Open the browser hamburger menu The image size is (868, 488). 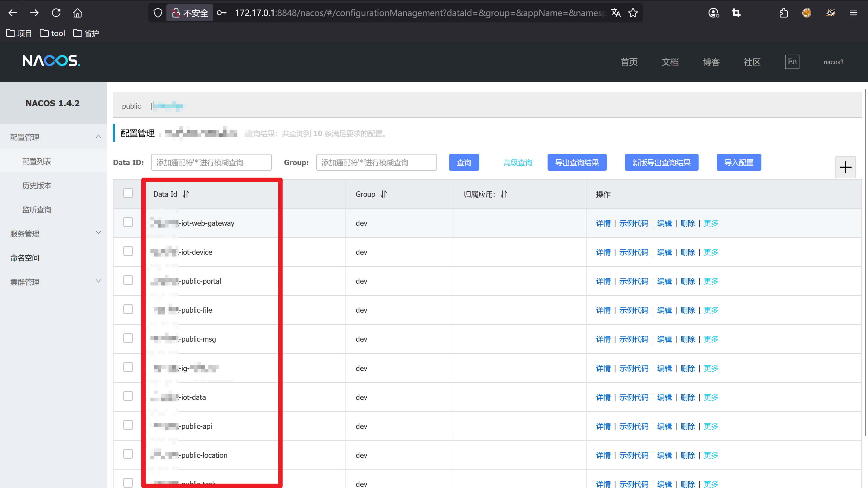[853, 13]
